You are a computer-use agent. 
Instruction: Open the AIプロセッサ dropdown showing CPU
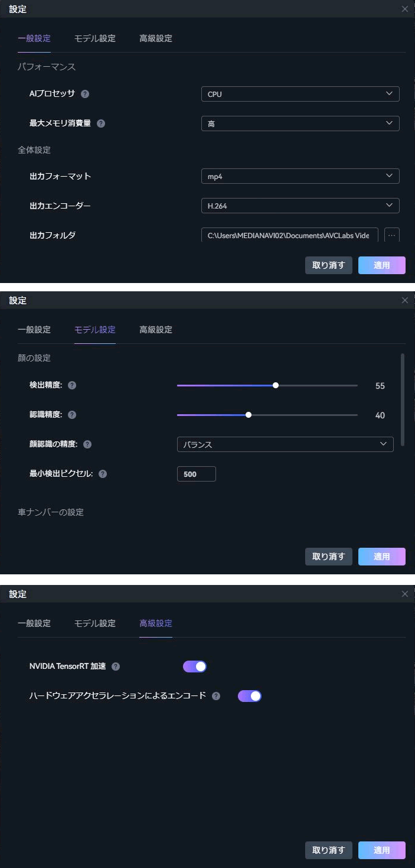click(300, 94)
